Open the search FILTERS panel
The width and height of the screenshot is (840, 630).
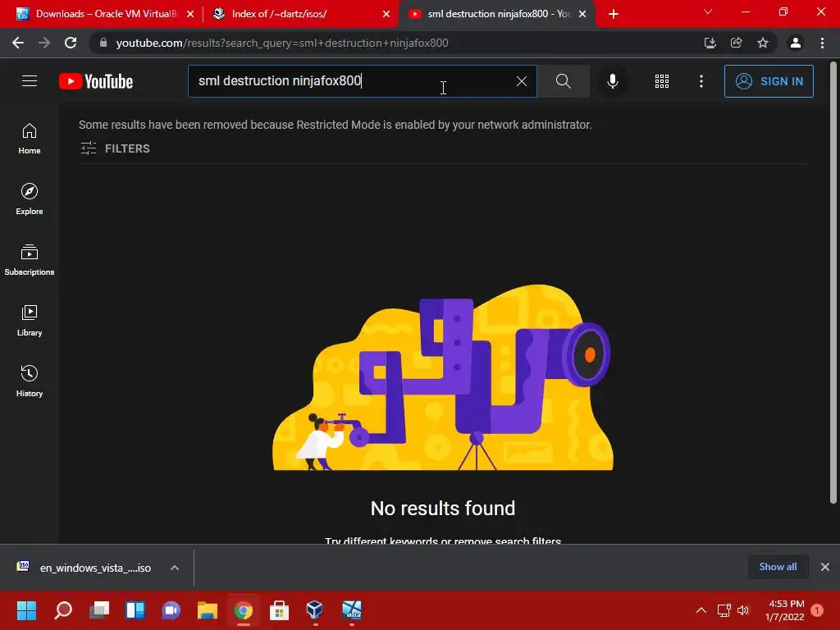(x=115, y=148)
